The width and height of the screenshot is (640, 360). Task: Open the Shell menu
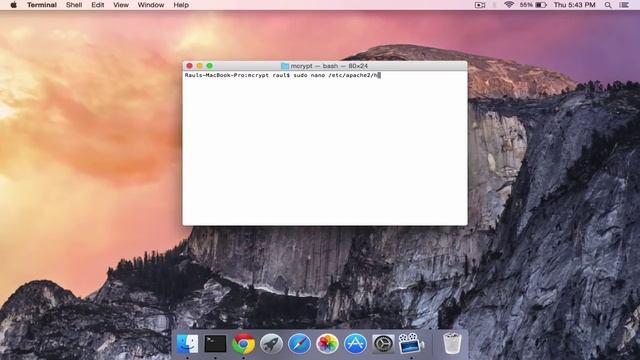[74, 5]
